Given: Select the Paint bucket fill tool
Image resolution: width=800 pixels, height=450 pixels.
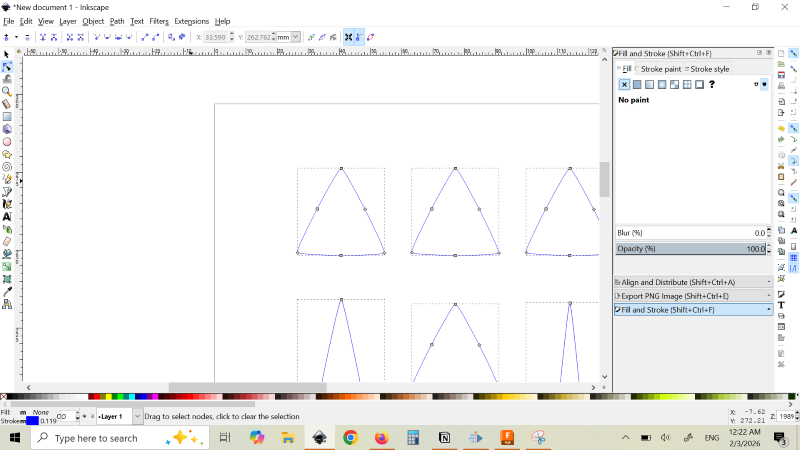Looking at the screenshot, I should (7, 254).
